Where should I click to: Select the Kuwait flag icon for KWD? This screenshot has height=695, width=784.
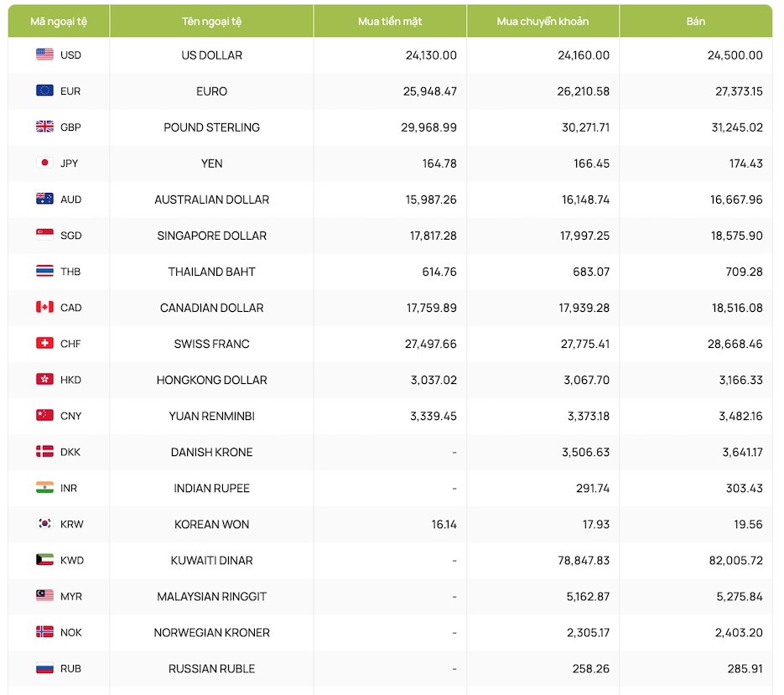[44, 560]
